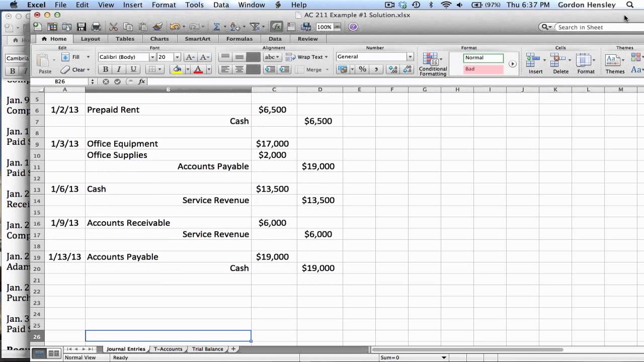
Task: Confirm formula entry with checkmark icon
Action: [117, 81]
